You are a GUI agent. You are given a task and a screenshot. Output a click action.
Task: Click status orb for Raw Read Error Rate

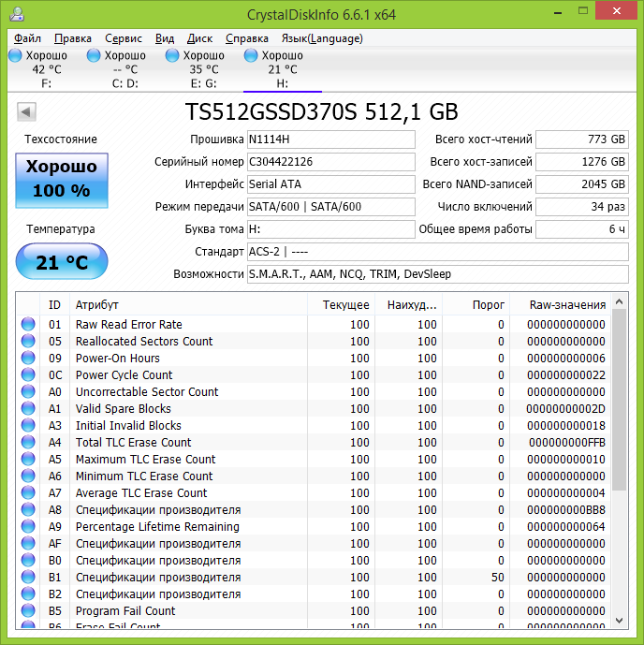pos(28,324)
